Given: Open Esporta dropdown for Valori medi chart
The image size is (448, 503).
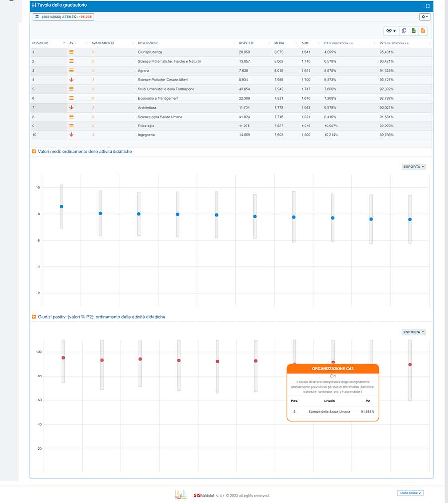Looking at the screenshot, I should click(414, 167).
